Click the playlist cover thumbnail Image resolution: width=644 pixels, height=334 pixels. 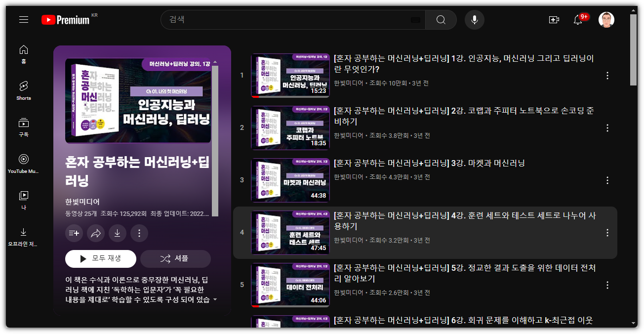click(x=138, y=101)
